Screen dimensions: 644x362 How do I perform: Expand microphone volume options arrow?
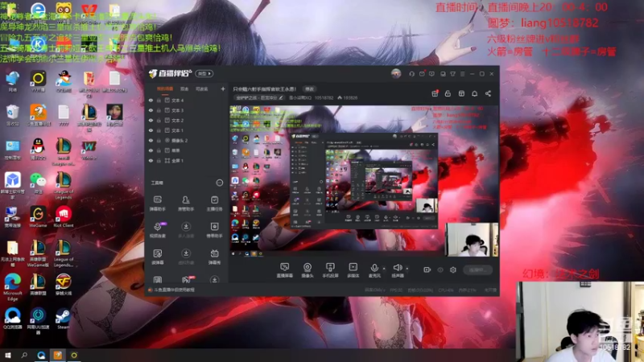point(384,269)
